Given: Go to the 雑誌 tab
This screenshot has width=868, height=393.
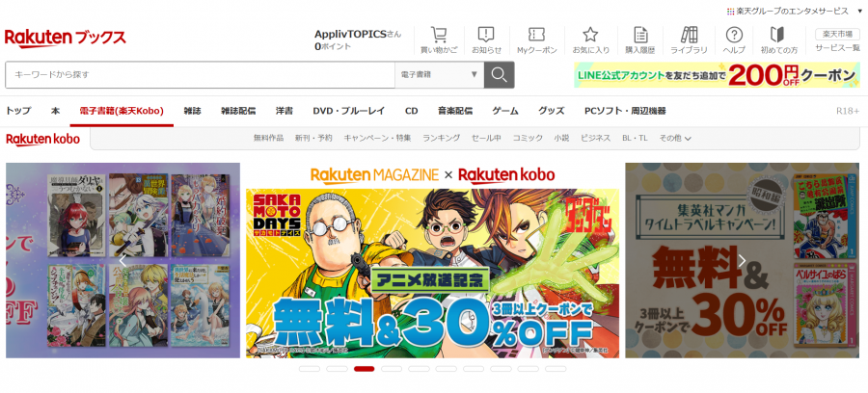Looking at the screenshot, I should 192,111.
